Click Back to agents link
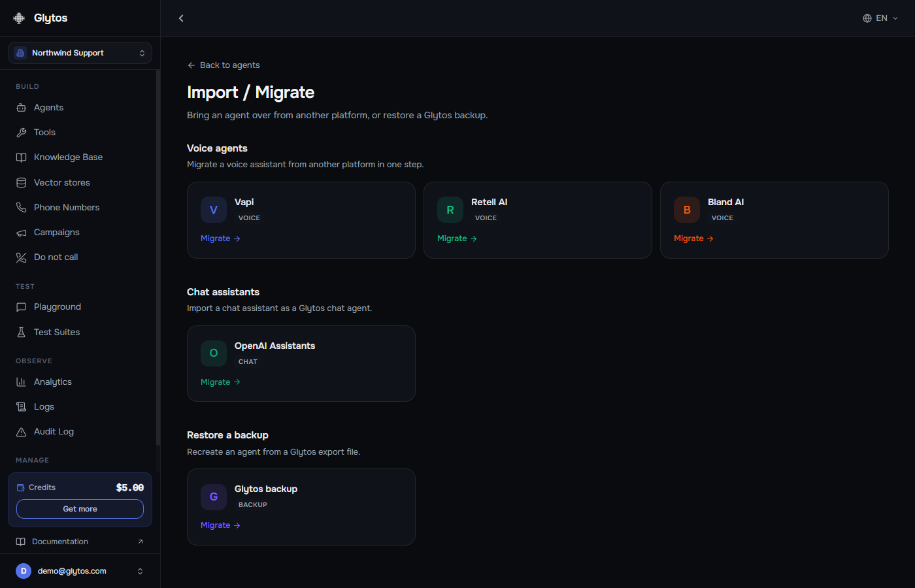Viewport: 915px width, 588px height. [x=224, y=65]
